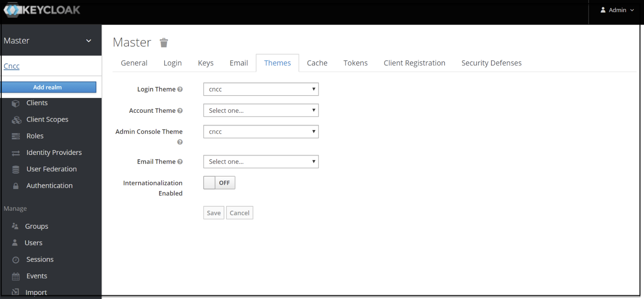644x299 pixels.
Task: Click the Sessions clock icon
Action: 16,260
